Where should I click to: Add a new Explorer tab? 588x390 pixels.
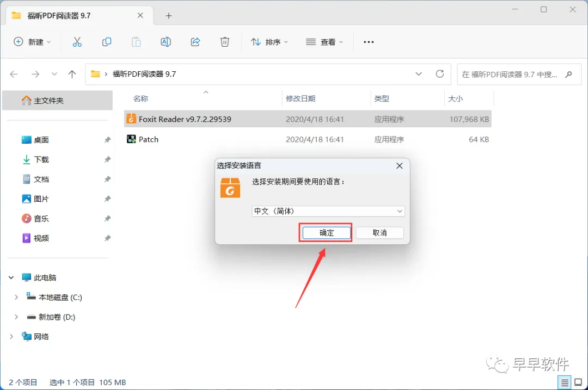(169, 16)
